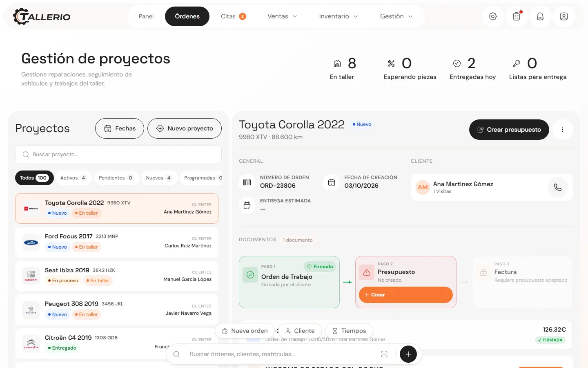The image size is (588, 368).
Task: Click the creation date calendar icon
Action: click(332, 182)
